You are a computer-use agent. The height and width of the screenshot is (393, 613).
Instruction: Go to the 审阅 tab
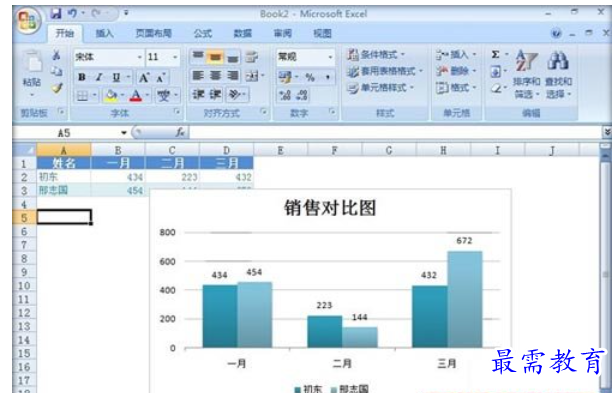tap(282, 34)
